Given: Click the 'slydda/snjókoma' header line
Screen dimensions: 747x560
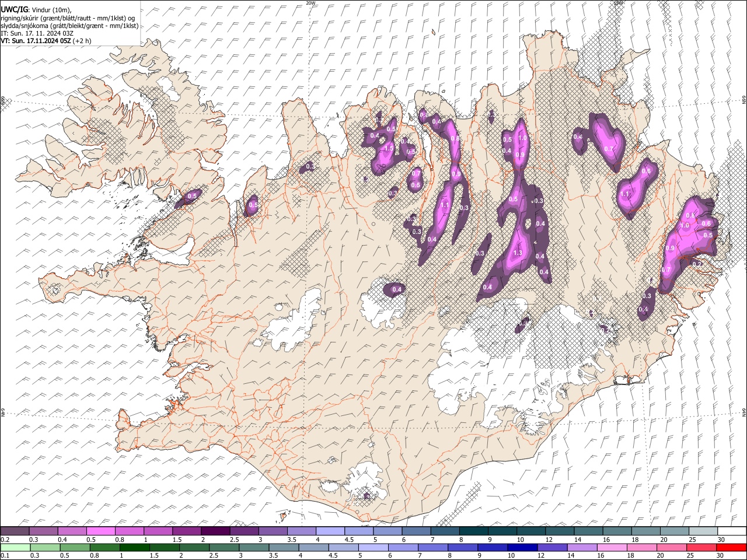Looking at the screenshot, I should point(69,26).
